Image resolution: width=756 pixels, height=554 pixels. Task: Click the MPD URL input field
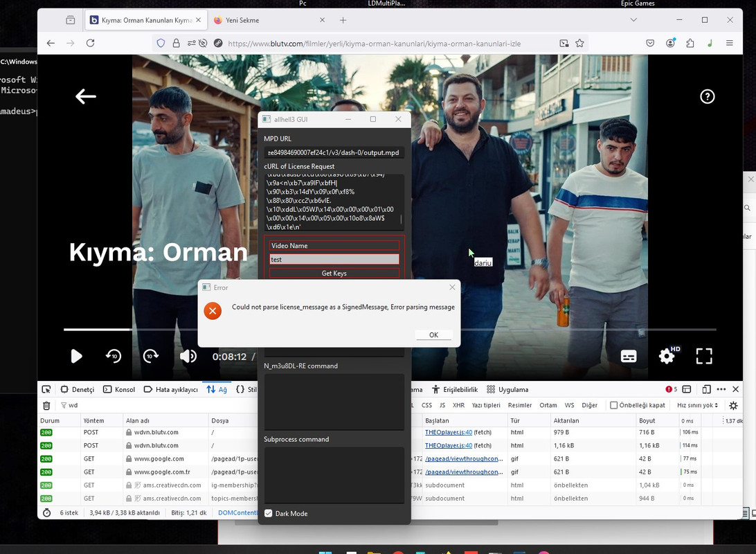coord(334,152)
